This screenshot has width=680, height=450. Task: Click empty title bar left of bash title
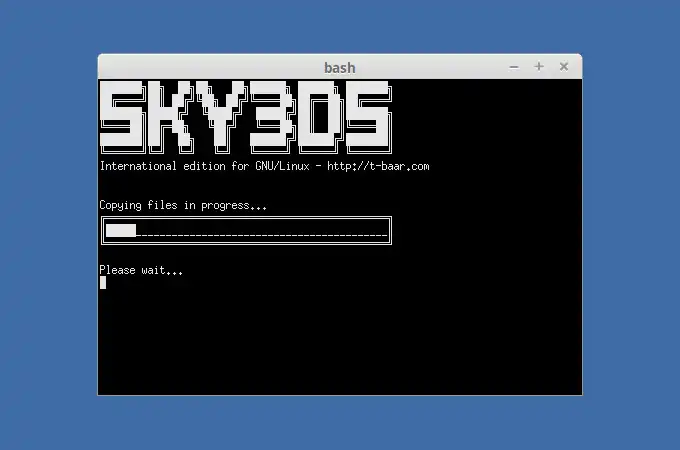208,66
